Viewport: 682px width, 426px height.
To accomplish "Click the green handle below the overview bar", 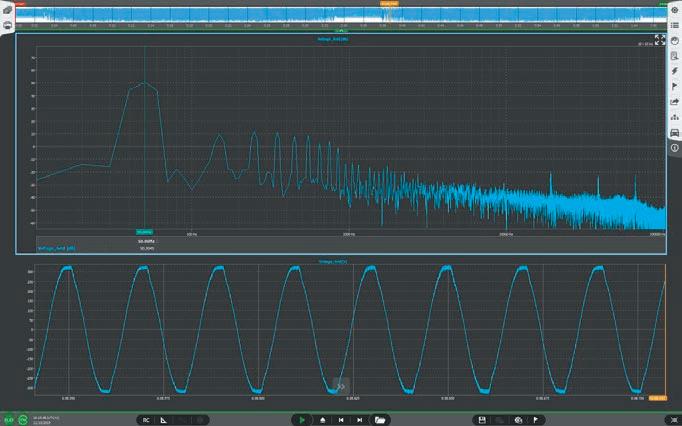I will (x=341, y=30).
